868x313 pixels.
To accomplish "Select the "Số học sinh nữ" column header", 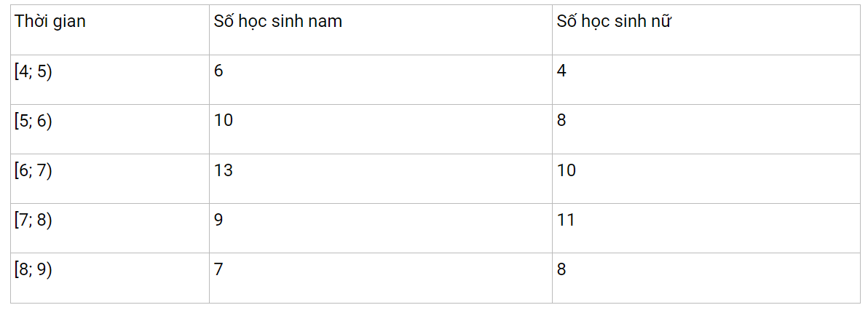I will coord(614,22).
